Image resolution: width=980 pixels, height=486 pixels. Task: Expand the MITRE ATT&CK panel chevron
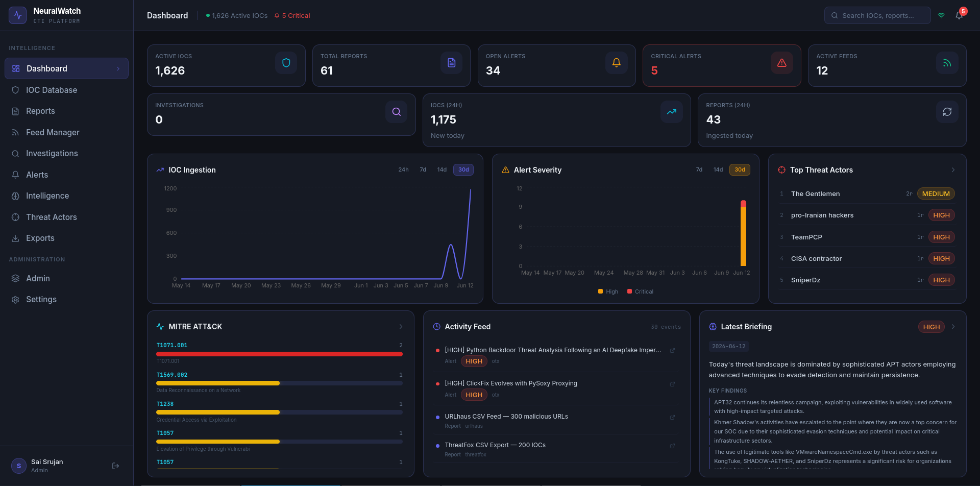[401, 327]
